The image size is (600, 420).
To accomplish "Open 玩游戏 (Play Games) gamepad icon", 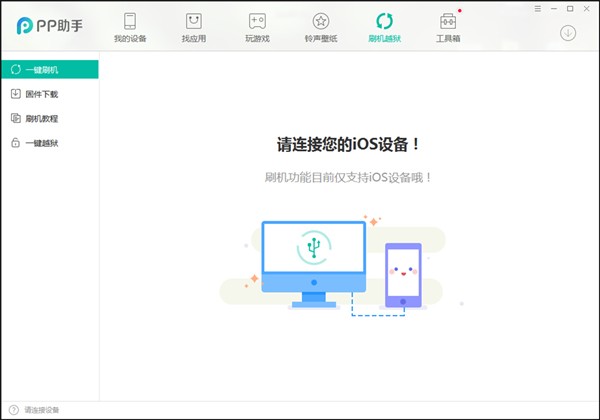I will [x=257, y=21].
